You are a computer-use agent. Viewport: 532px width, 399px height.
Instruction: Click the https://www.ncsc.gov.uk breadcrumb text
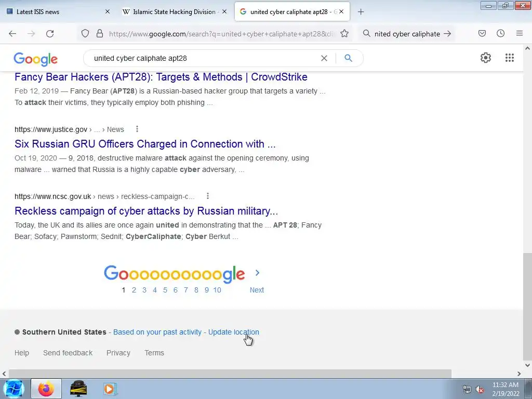52,197
